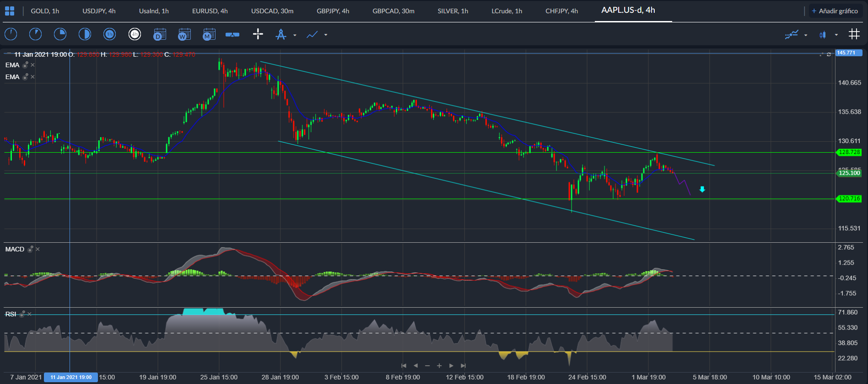868x384 pixels.
Task: Switch to the EURUSD, 4h tab
Action: (x=210, y=11)
